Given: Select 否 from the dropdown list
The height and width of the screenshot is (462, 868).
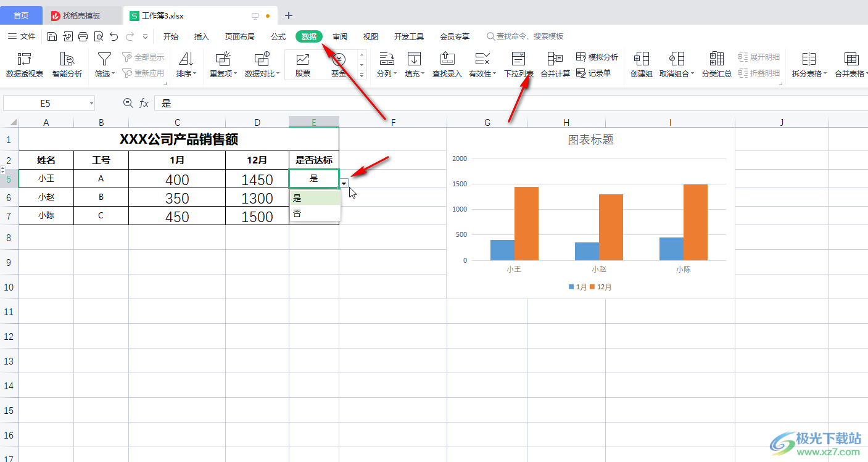Looking at the screenshot, I should tap(315, 213).
